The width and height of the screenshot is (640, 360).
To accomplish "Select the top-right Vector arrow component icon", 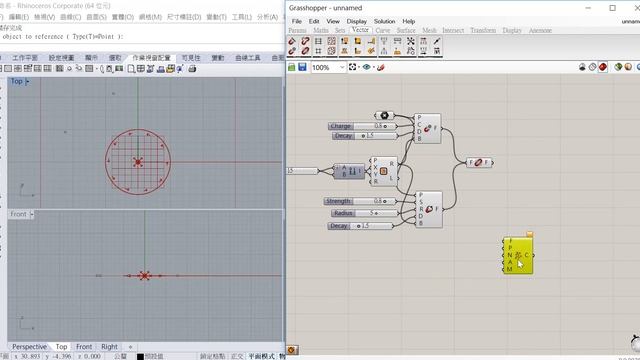I will click(x=437, y=41).
